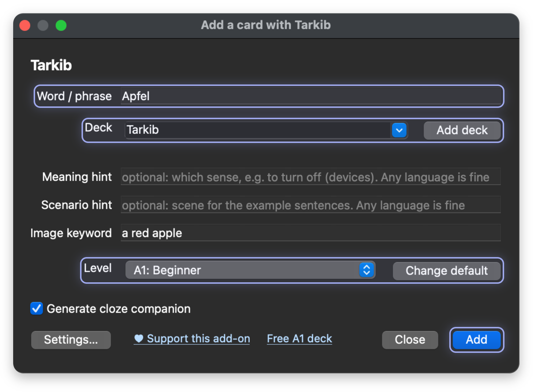533x392 pixels.
Task: Click the blue Add button
Action: coord(476,340)
